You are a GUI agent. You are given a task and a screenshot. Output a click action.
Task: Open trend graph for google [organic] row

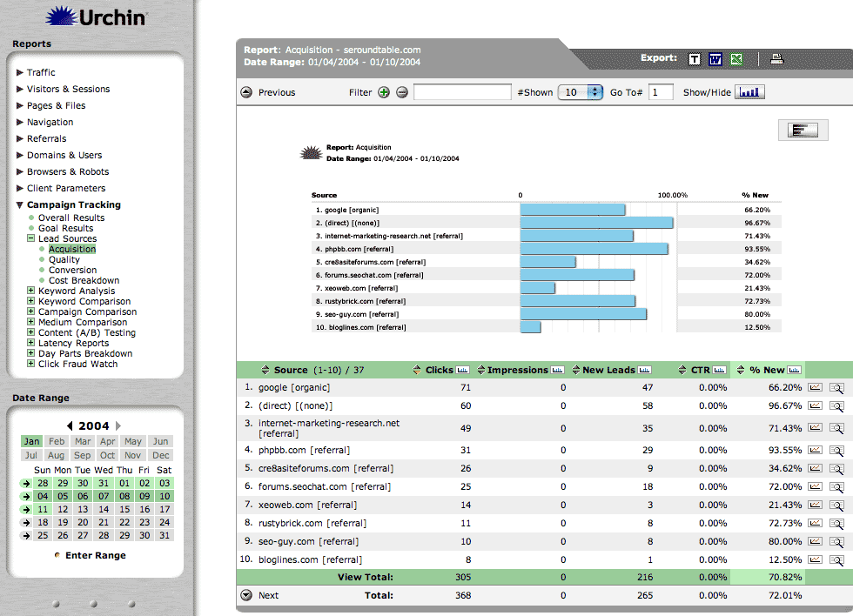[815, 388]
